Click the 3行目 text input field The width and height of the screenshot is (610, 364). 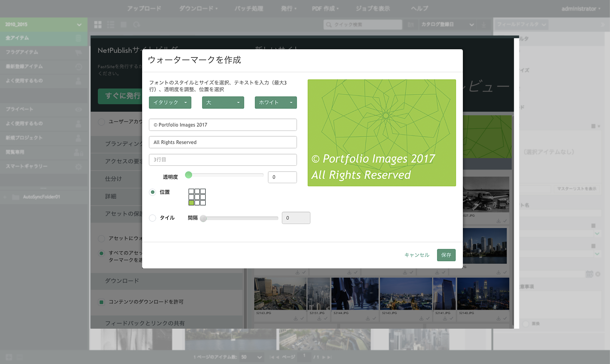click(223, 160)
